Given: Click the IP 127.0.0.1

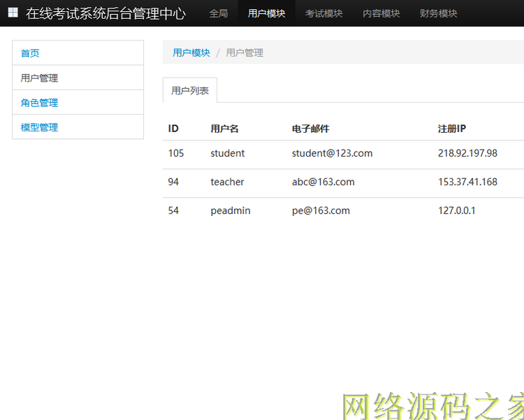Looking at the screenshot, I should click(456, 210).
